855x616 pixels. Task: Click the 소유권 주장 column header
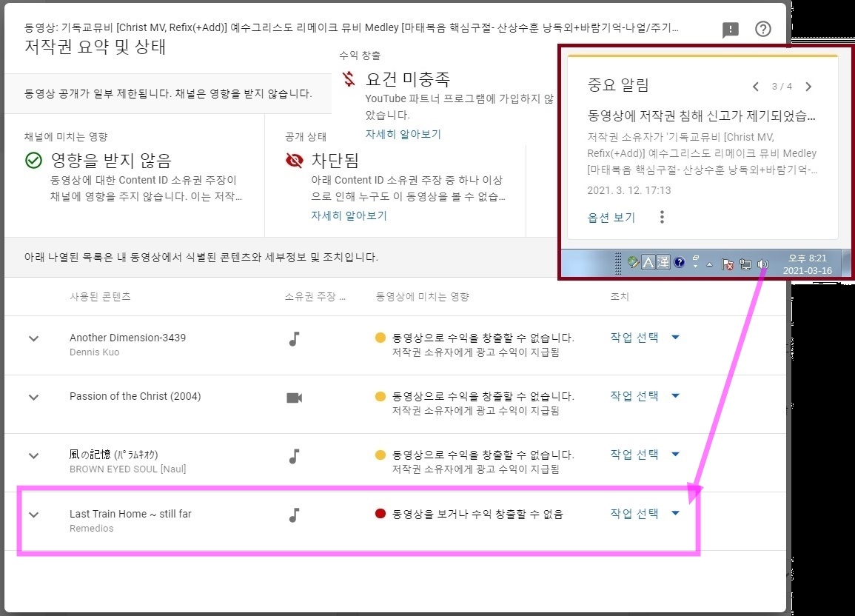(315, 297)
